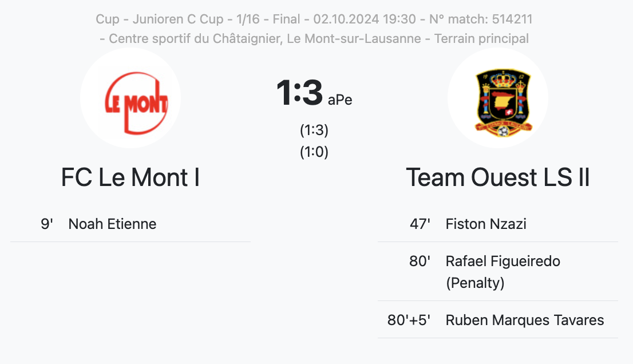Click the 9' goal minute
633x364 pixels.
47,224
